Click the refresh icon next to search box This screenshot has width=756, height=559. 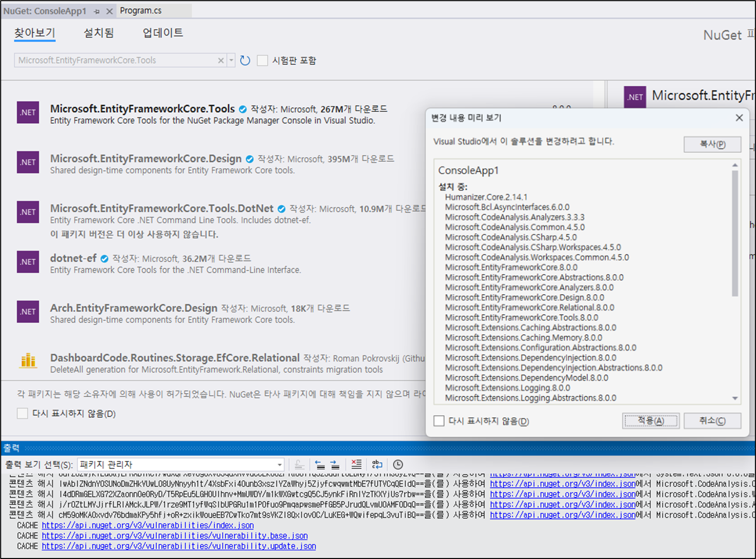tap(245, 60)
